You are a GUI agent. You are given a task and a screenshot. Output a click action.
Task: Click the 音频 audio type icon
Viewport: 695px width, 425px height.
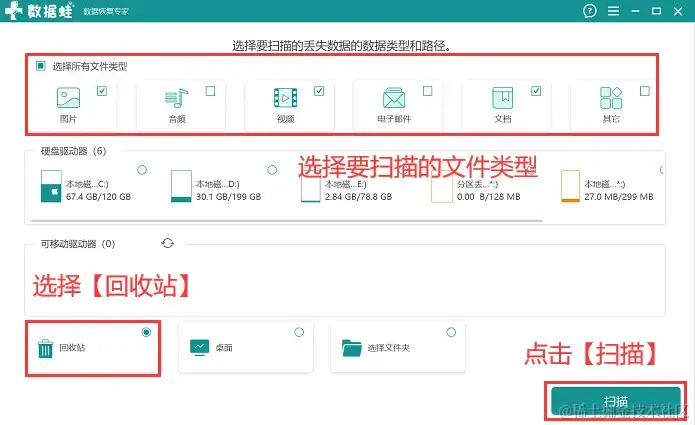(177, 98)
